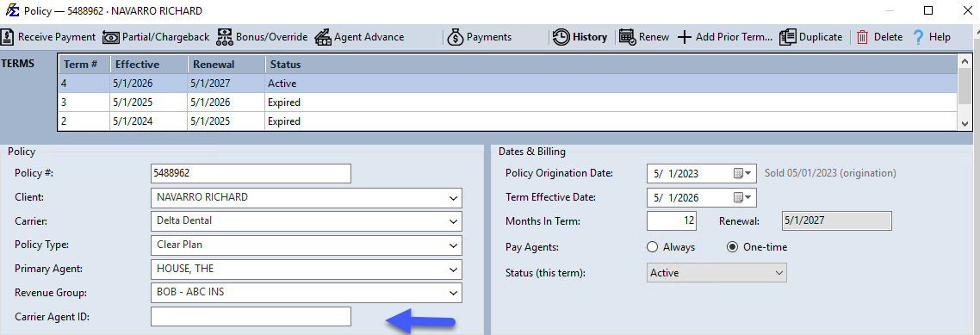Open the Payments toolbar item
The width and height of the screenshot is (980, 335).
coord(480,37)
